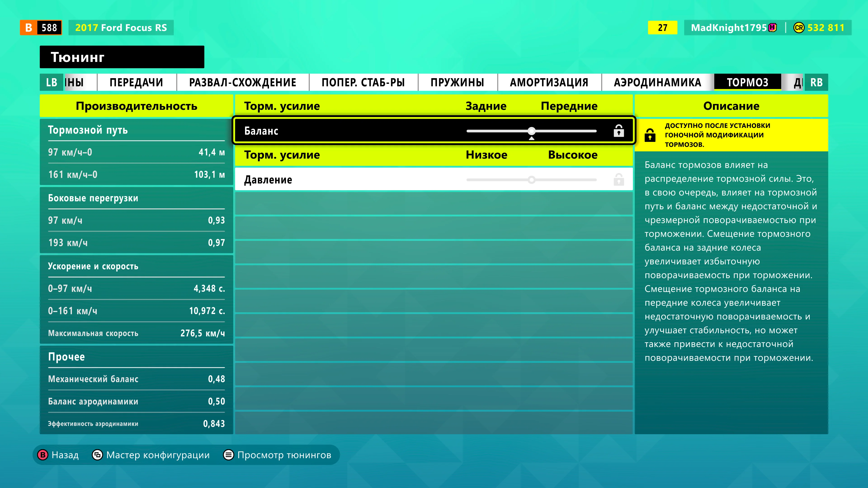Click the B button icon next to Назад

point(43,455)
